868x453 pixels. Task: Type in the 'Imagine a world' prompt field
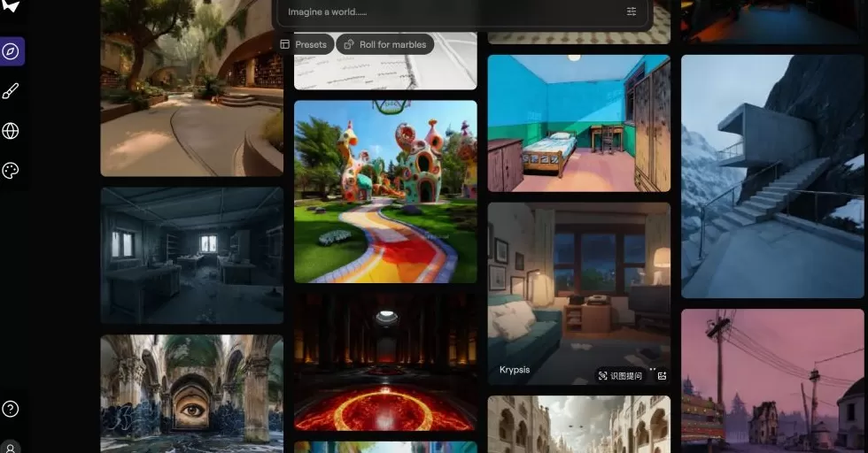[443, 12]
